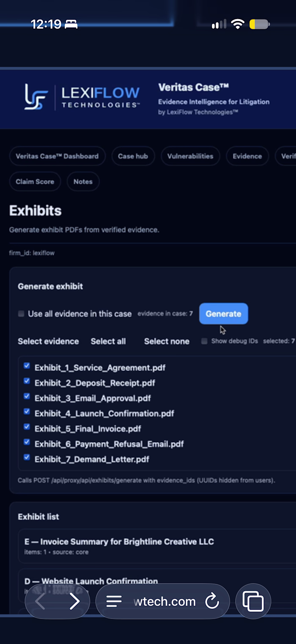Open exhibit D Website Launch Confirmation

(157, 586)
